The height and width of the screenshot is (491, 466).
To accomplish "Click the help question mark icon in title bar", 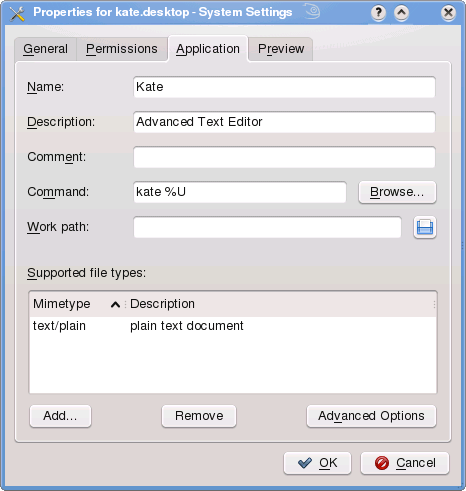I will point(378,13).
